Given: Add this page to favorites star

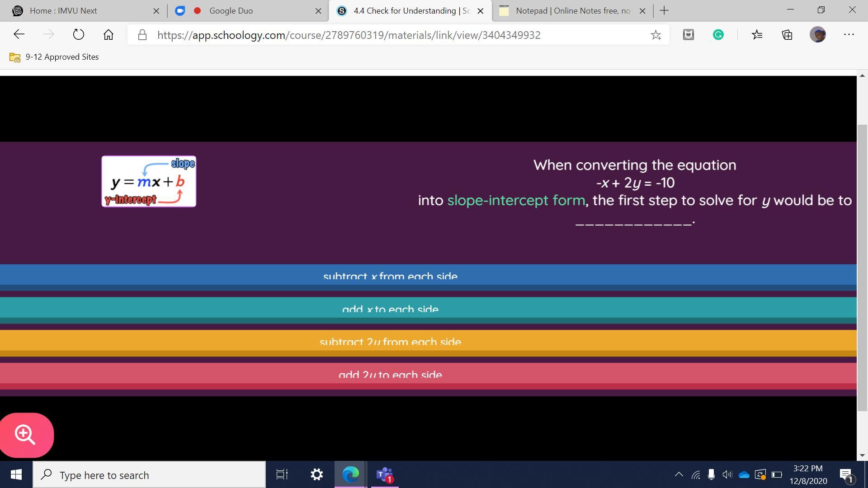Looking at the screenshot, I should [656, 35].
